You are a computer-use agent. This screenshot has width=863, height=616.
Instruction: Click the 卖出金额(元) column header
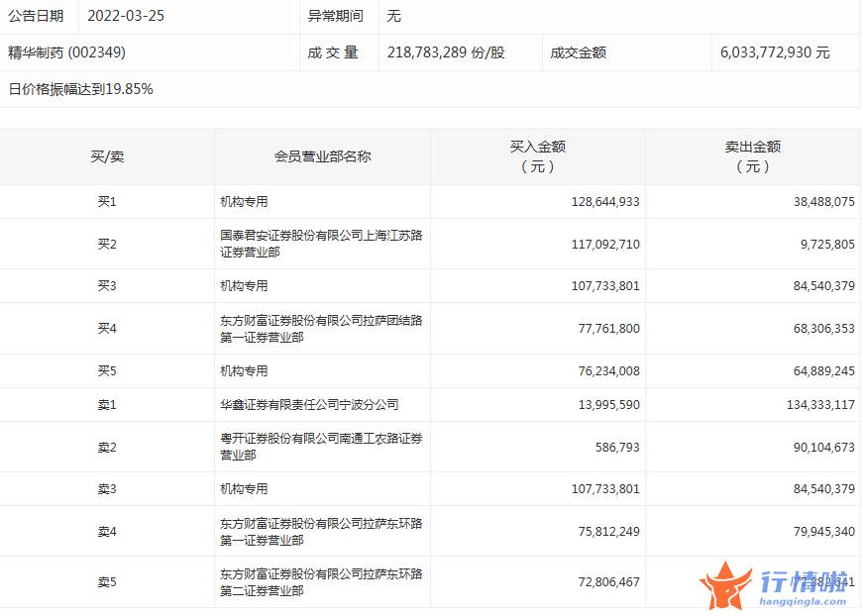pos(753,156)
